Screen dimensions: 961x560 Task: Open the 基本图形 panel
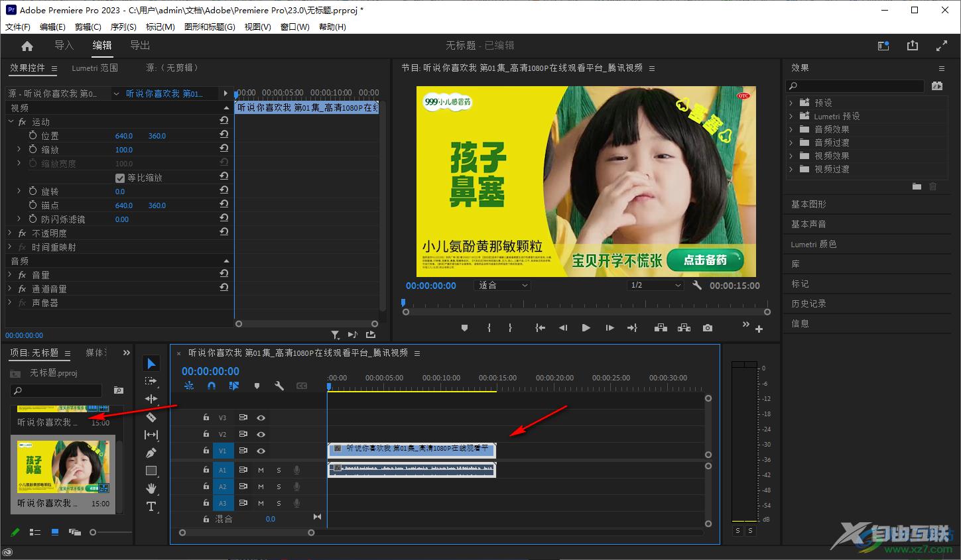808,204
